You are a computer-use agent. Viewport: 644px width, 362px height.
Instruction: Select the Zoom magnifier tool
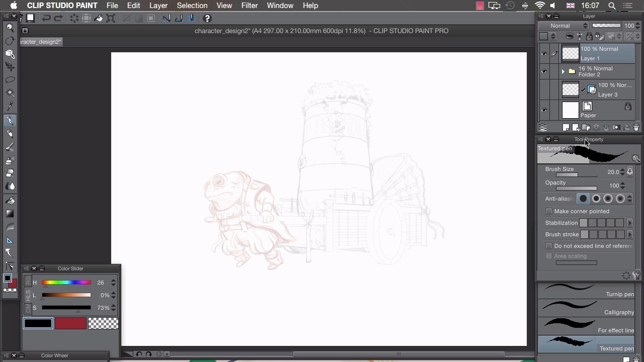click(x=10, y=28)
